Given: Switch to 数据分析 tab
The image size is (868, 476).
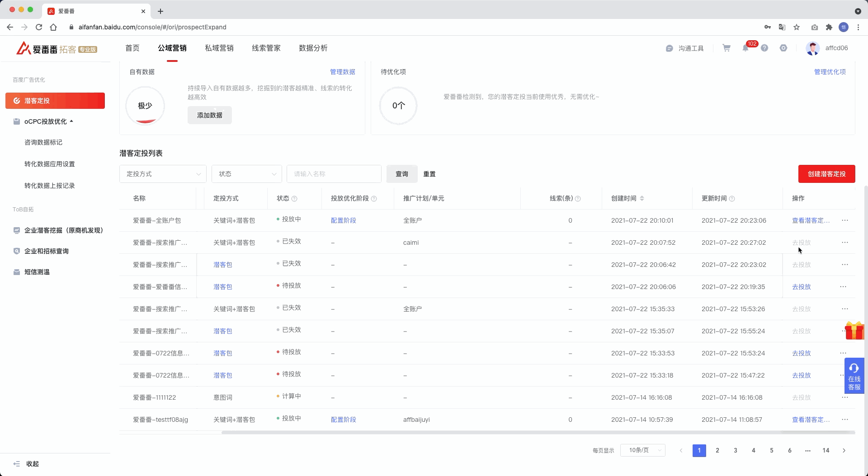Looking at the screenshot, I should pyautogui.click(x=313, y=48).
